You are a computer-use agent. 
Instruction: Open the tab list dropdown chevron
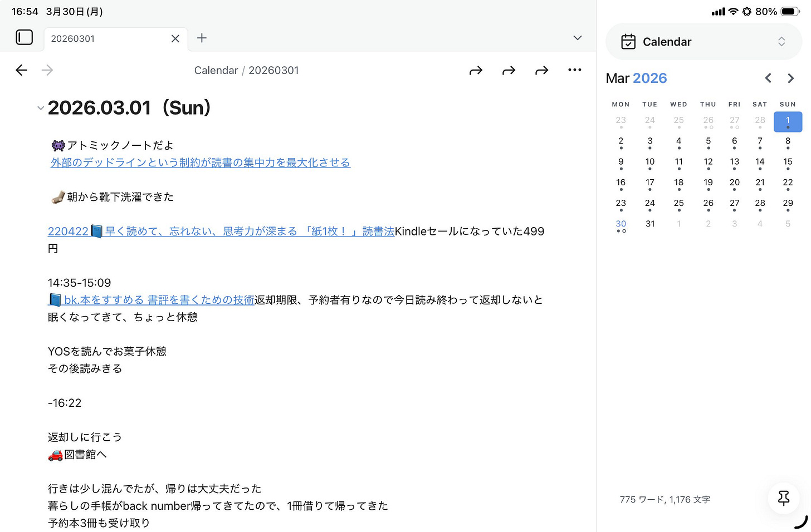coord(578,38)
